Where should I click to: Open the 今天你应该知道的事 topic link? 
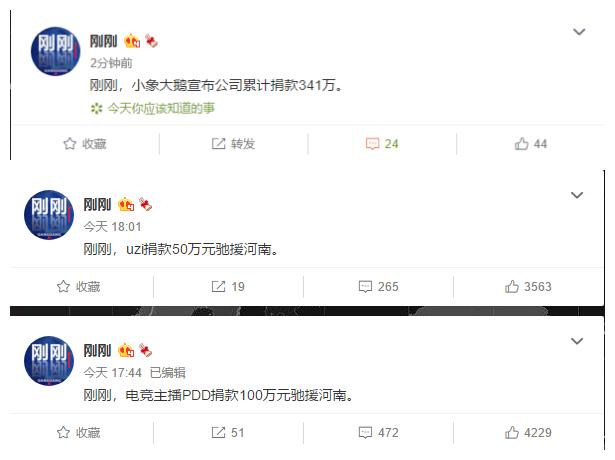click(161, 108)
